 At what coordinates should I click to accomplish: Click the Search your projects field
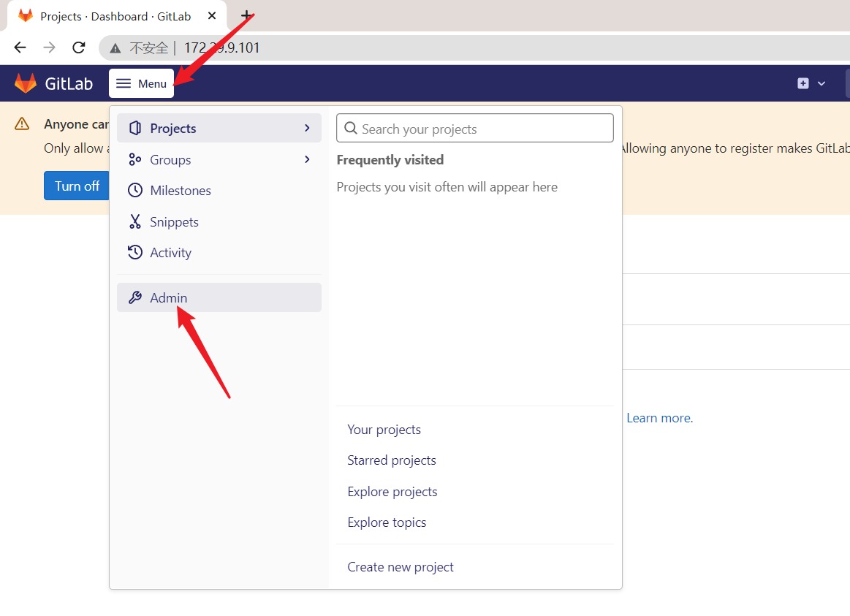click(x=475, y=129)
